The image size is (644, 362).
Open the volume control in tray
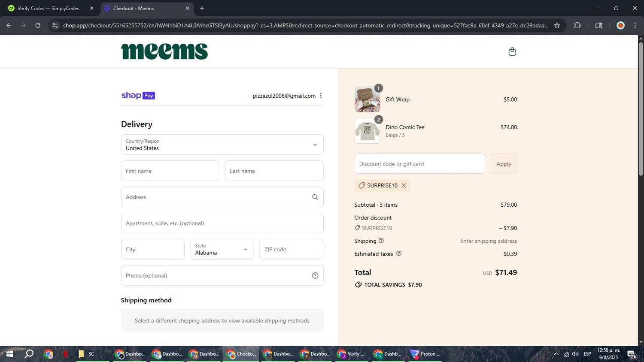point(575,354)
